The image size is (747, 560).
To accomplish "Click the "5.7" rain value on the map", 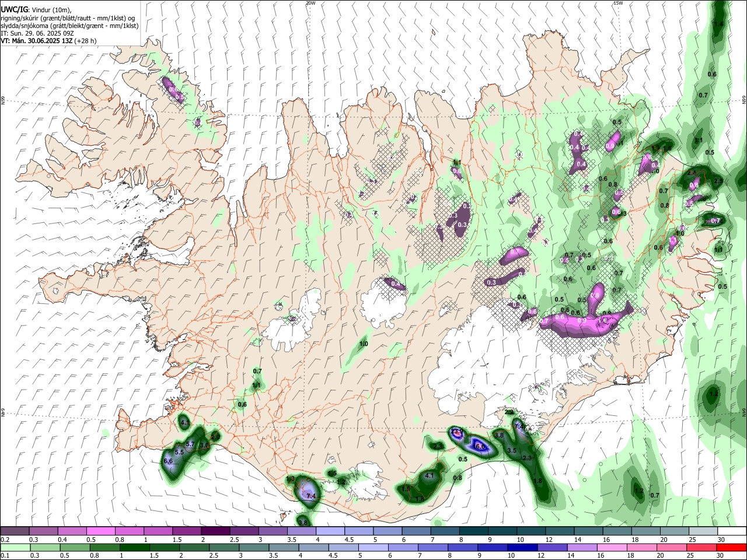I will click(x=190, y=444).
